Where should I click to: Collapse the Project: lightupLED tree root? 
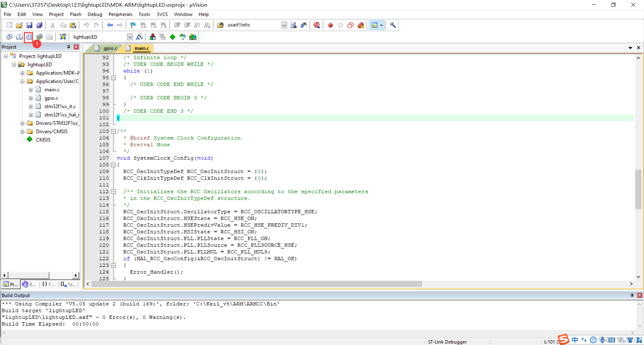[6, 56]
